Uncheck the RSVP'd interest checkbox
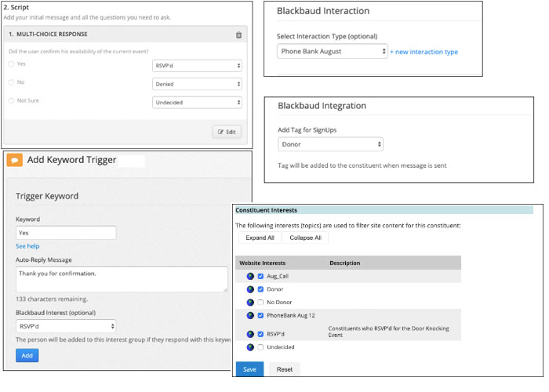This screenshot has width=549, height=392. [260, 334]
